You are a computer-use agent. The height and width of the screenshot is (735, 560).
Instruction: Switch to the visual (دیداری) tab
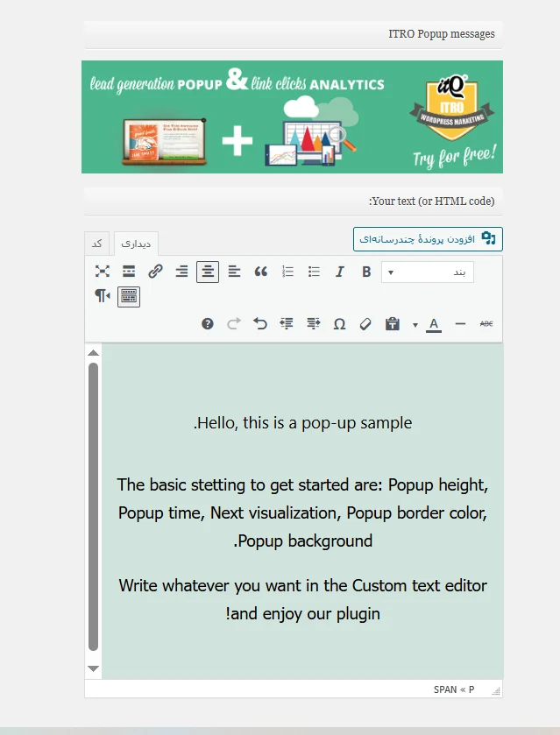click(x=136, y=244)
